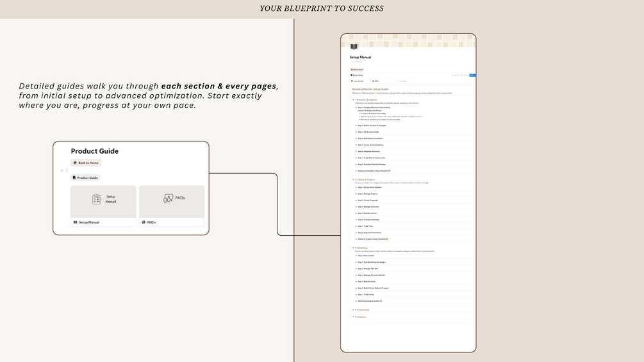Expand Step 6: Organize Resources
Viewport: 644px width, 362px height.
[356, 151]
